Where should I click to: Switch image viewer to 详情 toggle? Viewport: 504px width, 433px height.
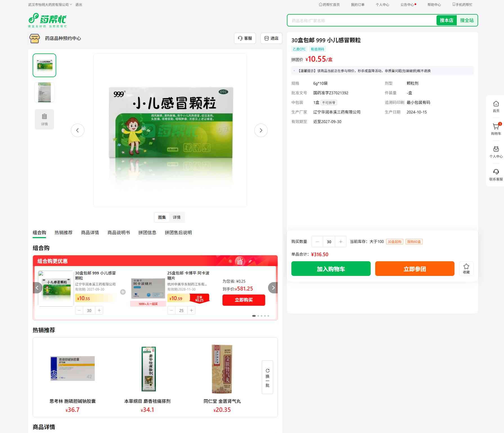point(177,217)
